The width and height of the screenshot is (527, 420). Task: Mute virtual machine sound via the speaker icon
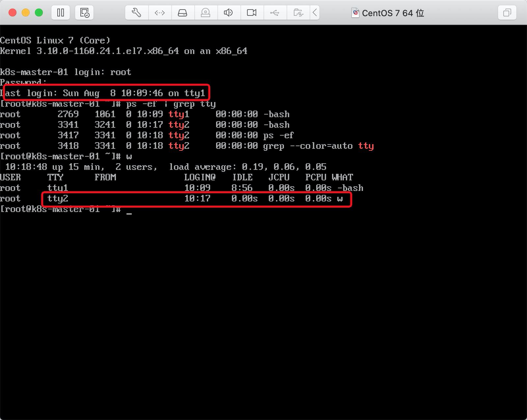(229, 13)
